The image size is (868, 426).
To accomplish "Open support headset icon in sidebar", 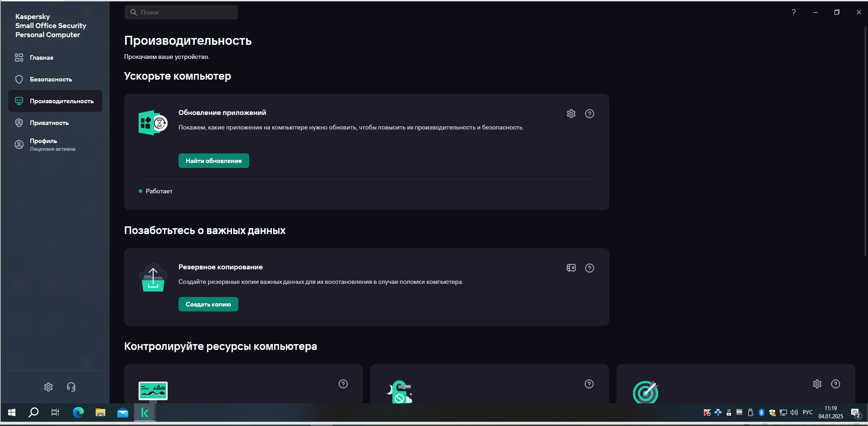I will [71, 387].
